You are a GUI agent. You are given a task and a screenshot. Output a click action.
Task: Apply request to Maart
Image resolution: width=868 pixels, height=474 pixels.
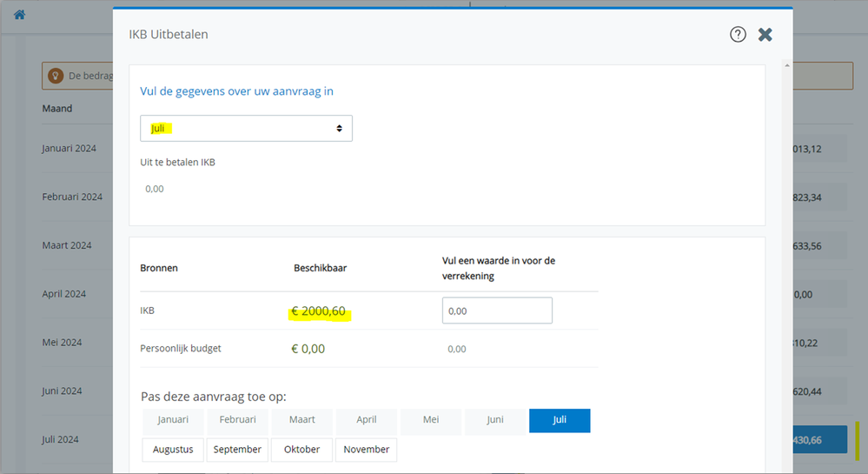pos(301,420)
